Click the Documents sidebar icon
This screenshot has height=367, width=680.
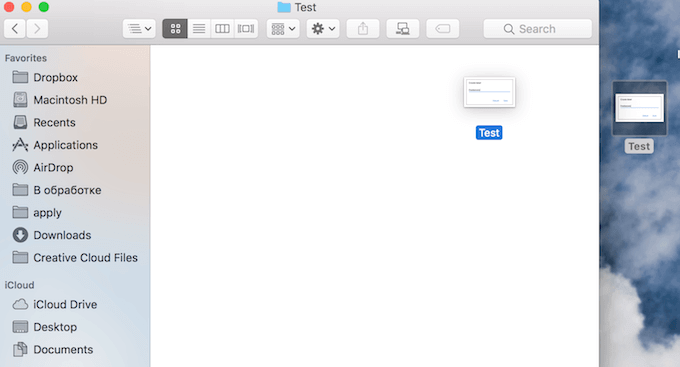coord(20,350)
